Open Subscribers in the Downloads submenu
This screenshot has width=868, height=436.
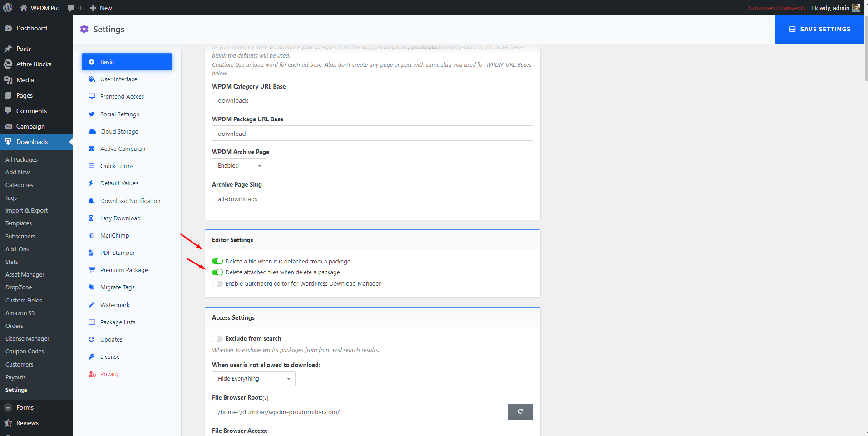pyautogui.click(x=20, y=236)
